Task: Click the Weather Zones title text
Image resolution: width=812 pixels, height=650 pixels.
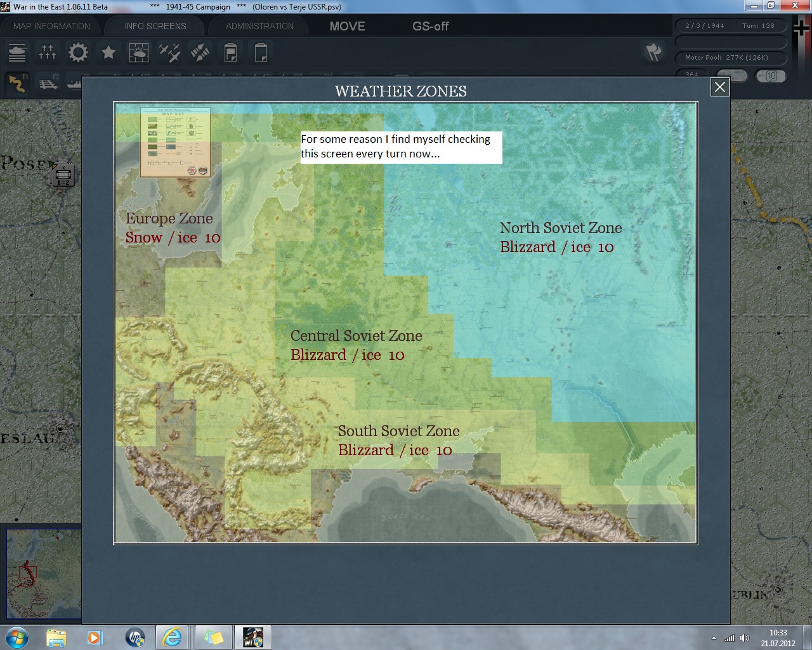Action: (x=401, y=91)
